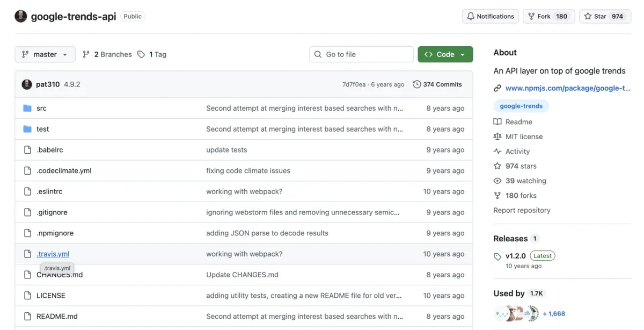Viewport: 644px width, 330px height.
Task: Click the commits history clock icon
Action: [x=416, y=84]
